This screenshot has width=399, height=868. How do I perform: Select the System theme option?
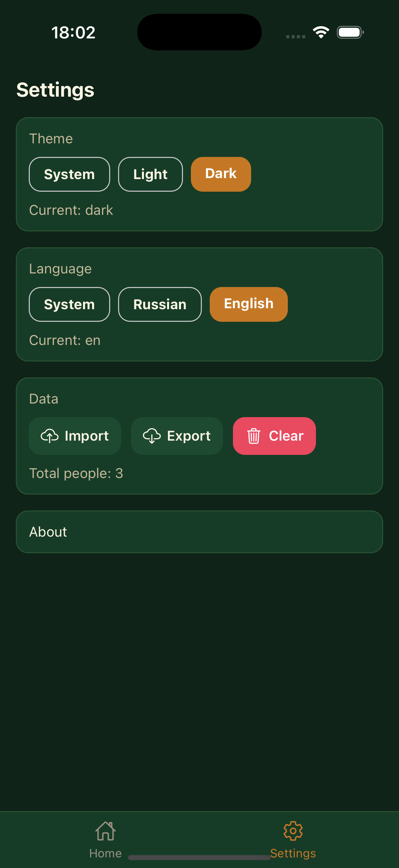click(x=69, y=174)
